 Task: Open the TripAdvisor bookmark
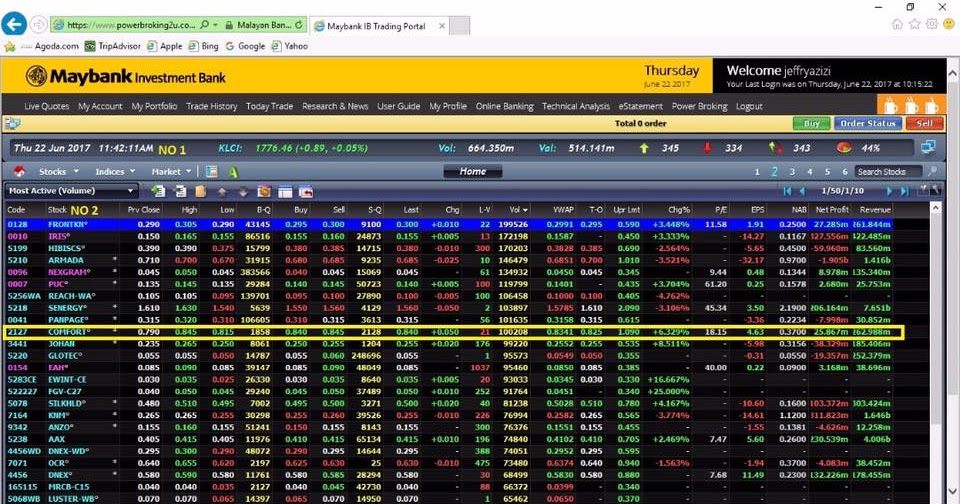(113, 46)
